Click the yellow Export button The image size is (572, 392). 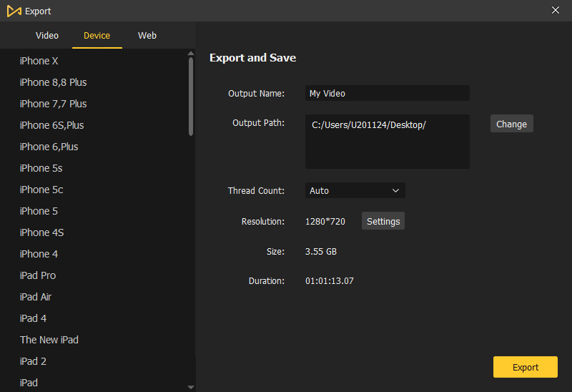click(x=525, y=367)
